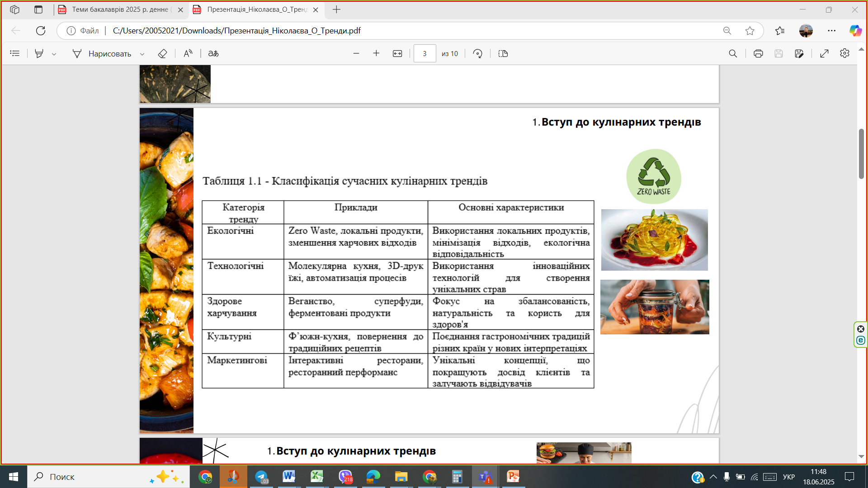Add this page to favorites star
The height and width of the screenshot is (488, 868).
point(750,31)
